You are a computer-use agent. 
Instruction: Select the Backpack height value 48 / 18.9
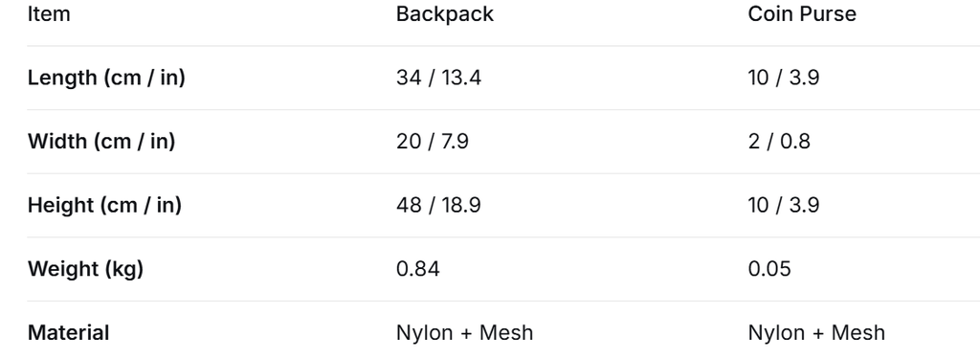(438, 205)
